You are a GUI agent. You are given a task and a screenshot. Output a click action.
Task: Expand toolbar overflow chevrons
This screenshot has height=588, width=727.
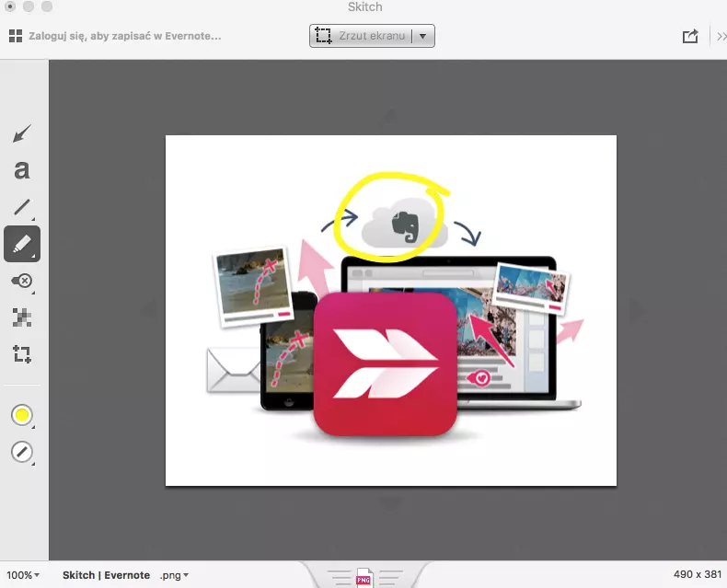pyautogui.click(x=721, y=36)
